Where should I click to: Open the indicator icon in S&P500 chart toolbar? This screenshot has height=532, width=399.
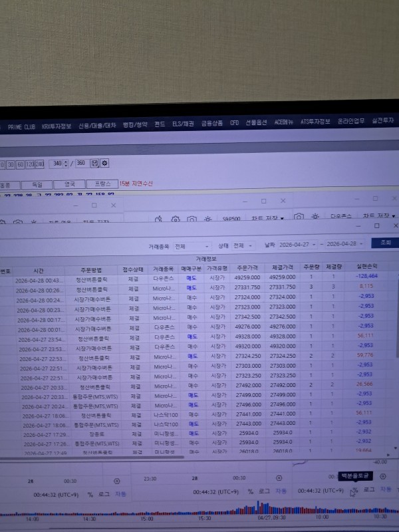[x=158, y=219]
